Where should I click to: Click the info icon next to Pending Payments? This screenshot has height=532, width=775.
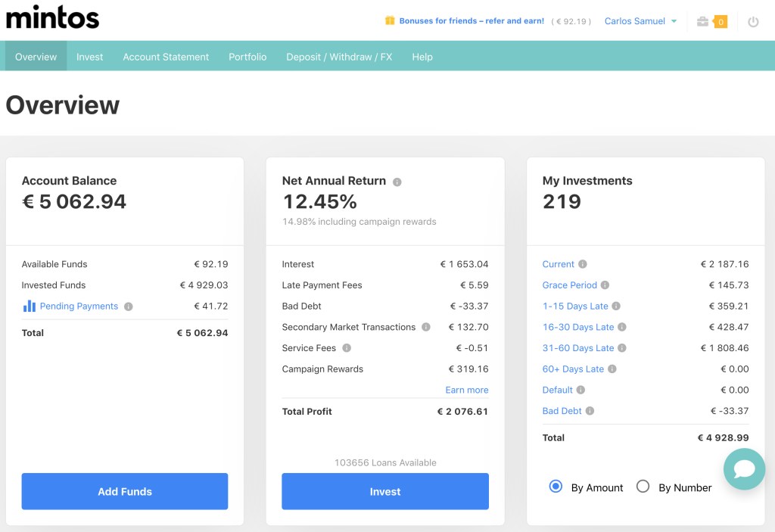(x=129, y=306)
